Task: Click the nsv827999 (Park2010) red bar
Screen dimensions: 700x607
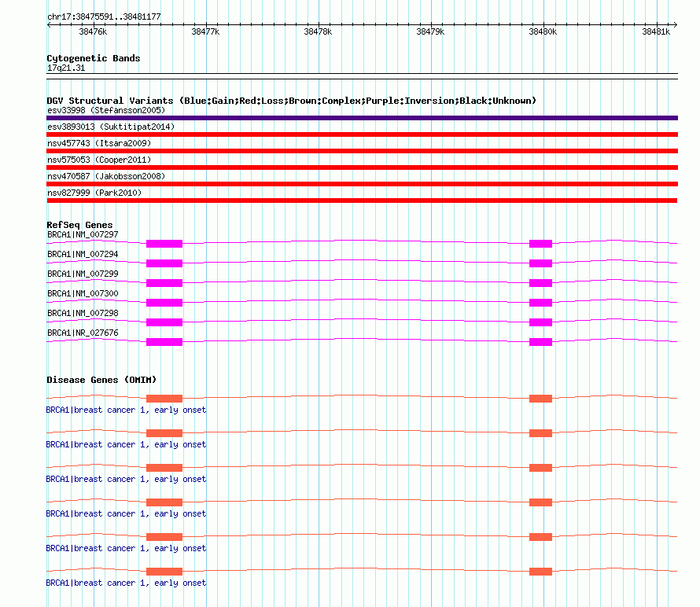Action: [x=362, y=200]
